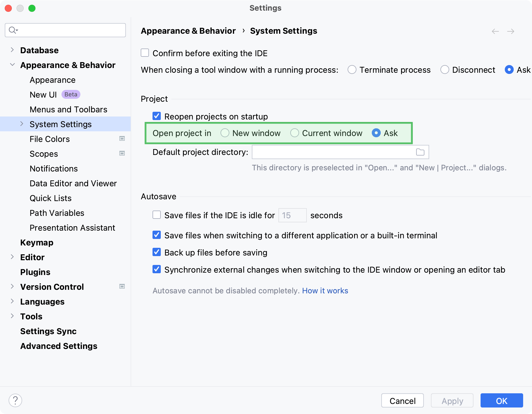Image resolution: width=532 pixels, height=414 pixels.
Task: Select the New window radio button
Action: [x=225, y=133]
